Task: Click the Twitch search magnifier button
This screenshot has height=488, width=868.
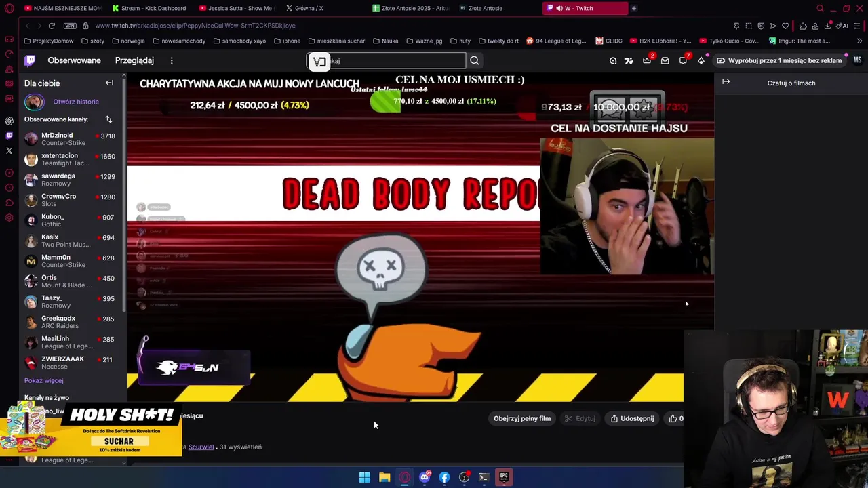Action: tap(475, 61)
